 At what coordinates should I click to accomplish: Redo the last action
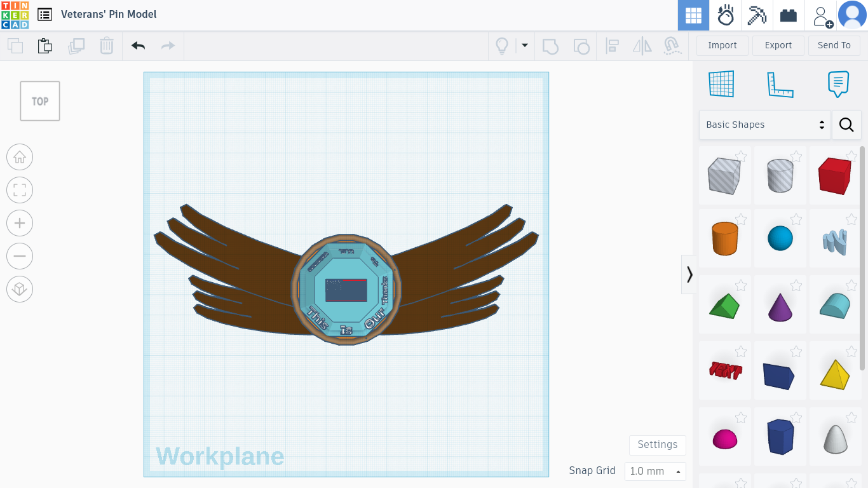pyautogui.click(x=168, y=46)
